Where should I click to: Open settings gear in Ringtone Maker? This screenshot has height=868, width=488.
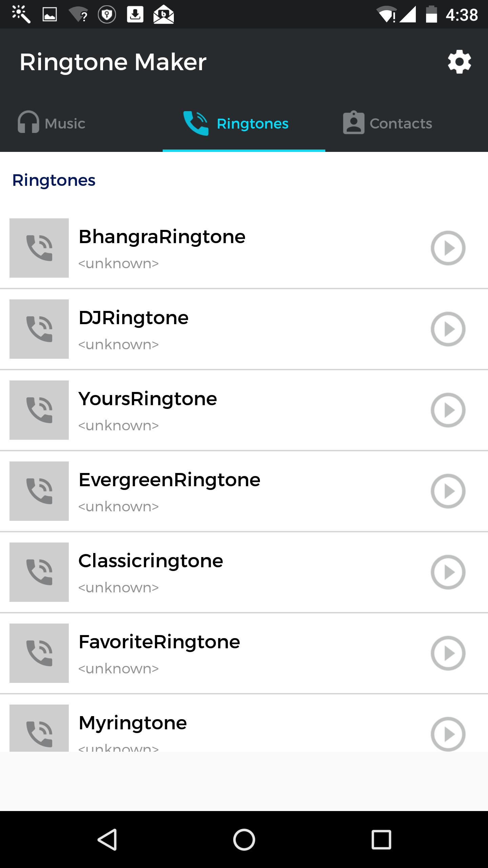point(459,62)
